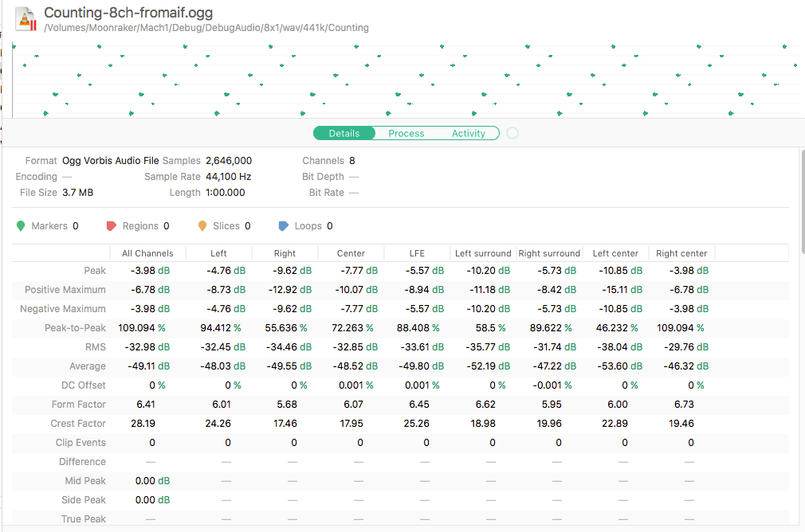Click the "Peak-to-Peak" row label
This screenshot has height=532, width=805.
tap(75, 328)
